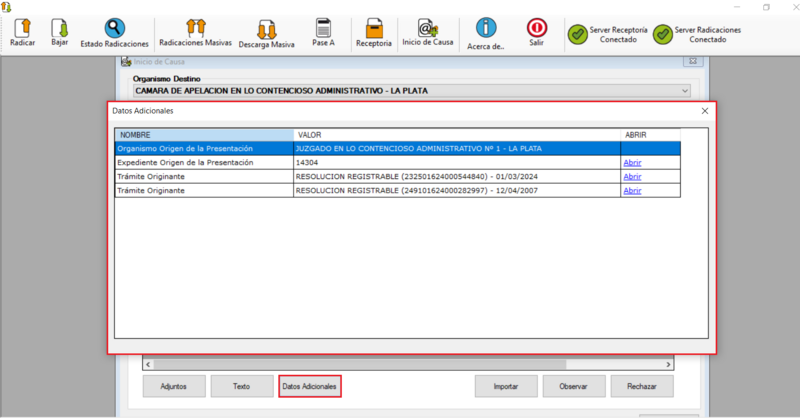The height and width of the screenshot is (418, 800).
Task: Click the Rechazar button
Action: click(642, 386)
